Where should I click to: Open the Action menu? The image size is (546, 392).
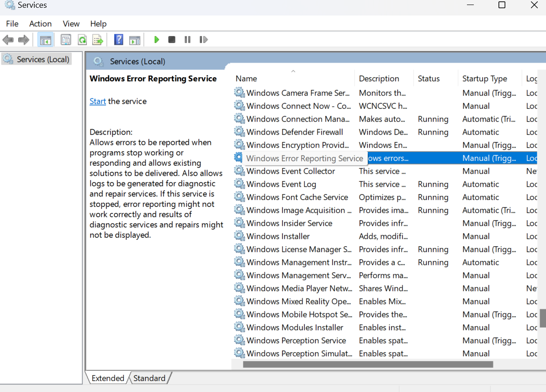(x=40, y=24)
